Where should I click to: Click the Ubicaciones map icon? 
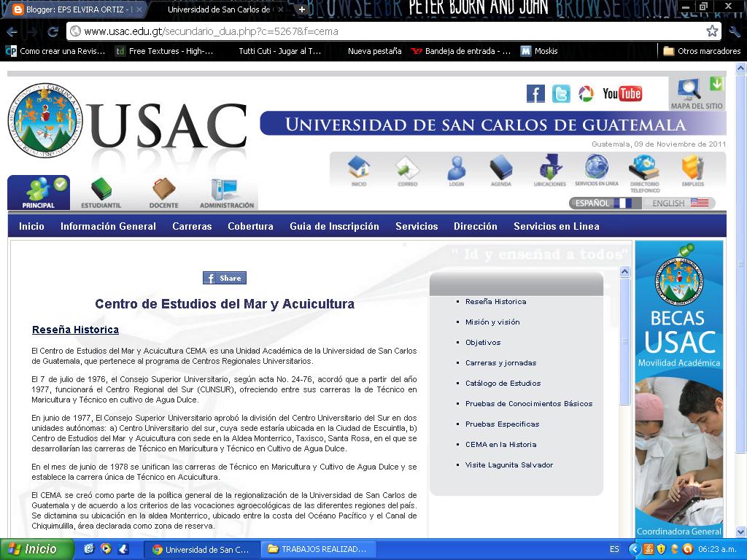[x=549, y=169]
